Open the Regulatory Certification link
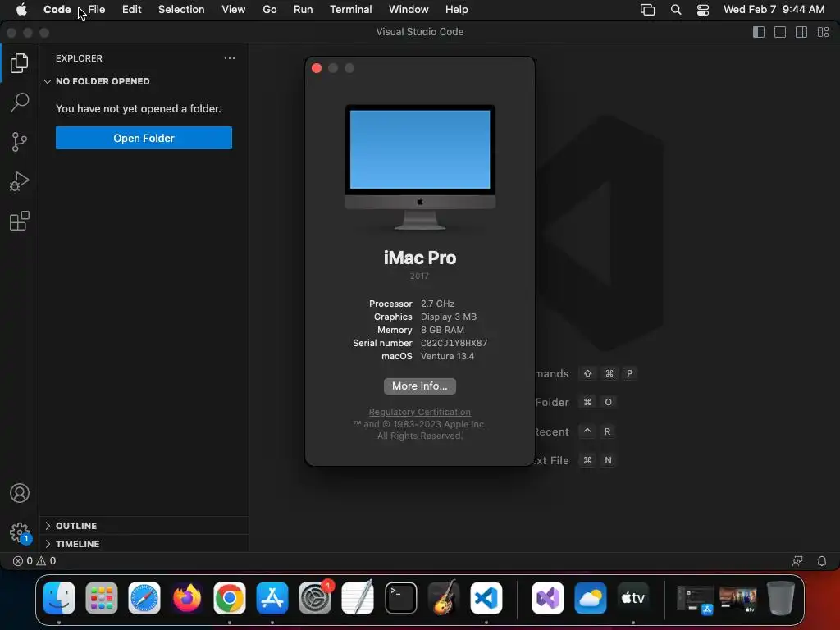Viewport: 840px width, 630px height. pos(419,412)
